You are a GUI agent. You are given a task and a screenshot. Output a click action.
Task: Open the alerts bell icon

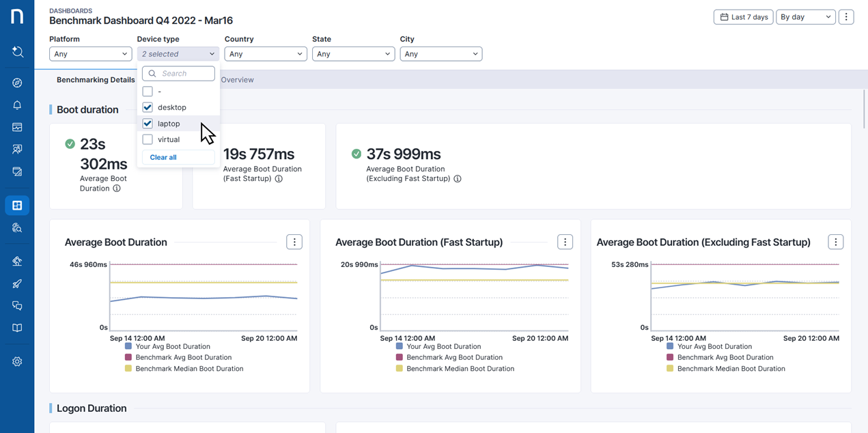(x=17, y=105)
